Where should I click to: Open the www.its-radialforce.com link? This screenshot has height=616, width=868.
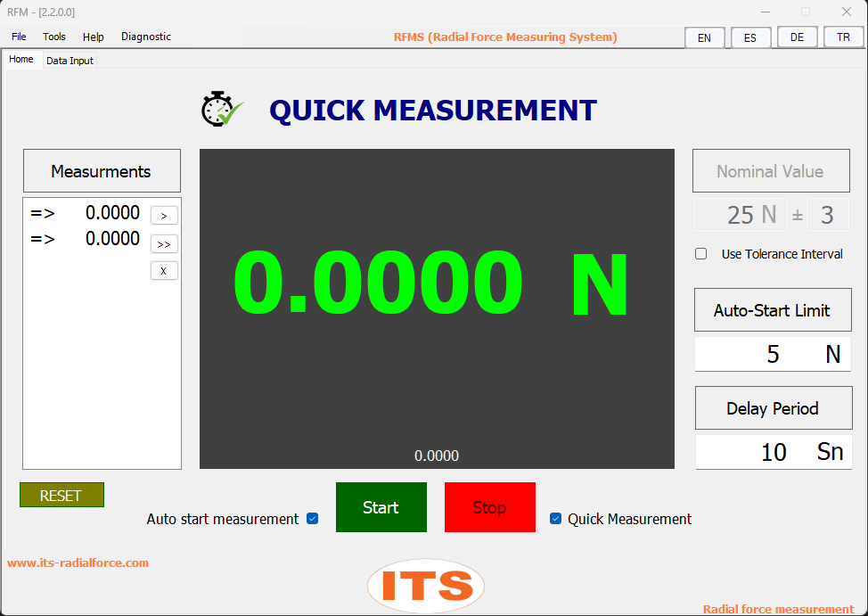(x=78, y=563)
